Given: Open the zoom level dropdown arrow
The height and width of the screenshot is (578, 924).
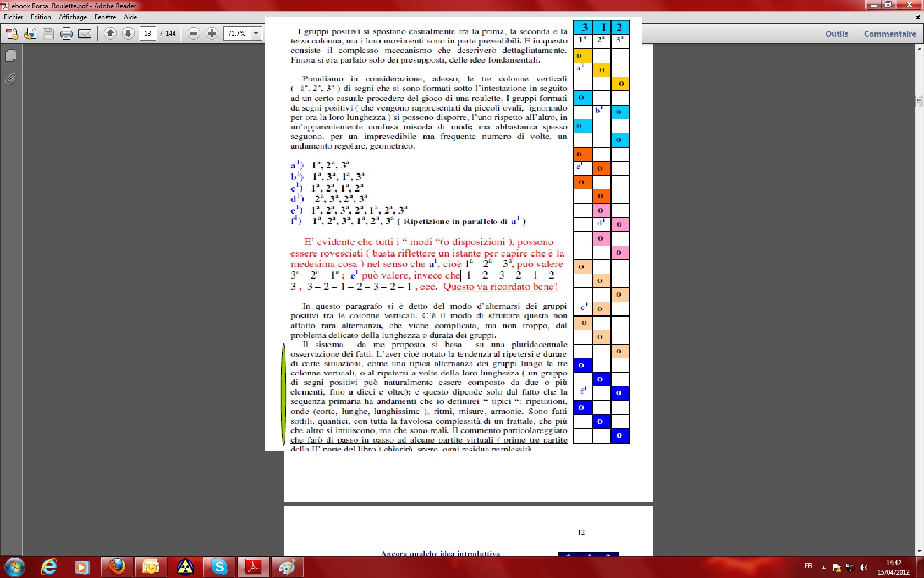Looking at the screenshot, I should [x=256, y=34].
